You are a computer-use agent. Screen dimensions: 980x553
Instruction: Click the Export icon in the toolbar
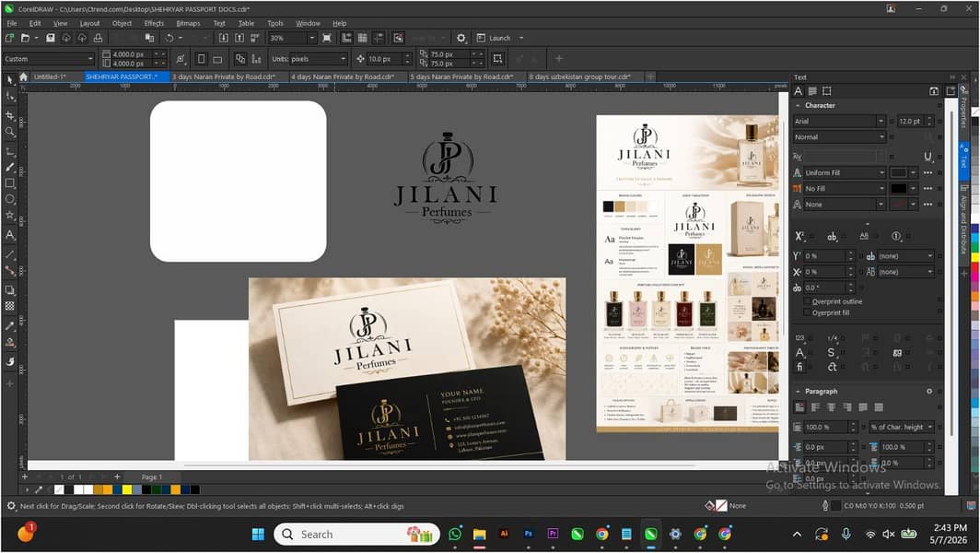click(239, 38)
